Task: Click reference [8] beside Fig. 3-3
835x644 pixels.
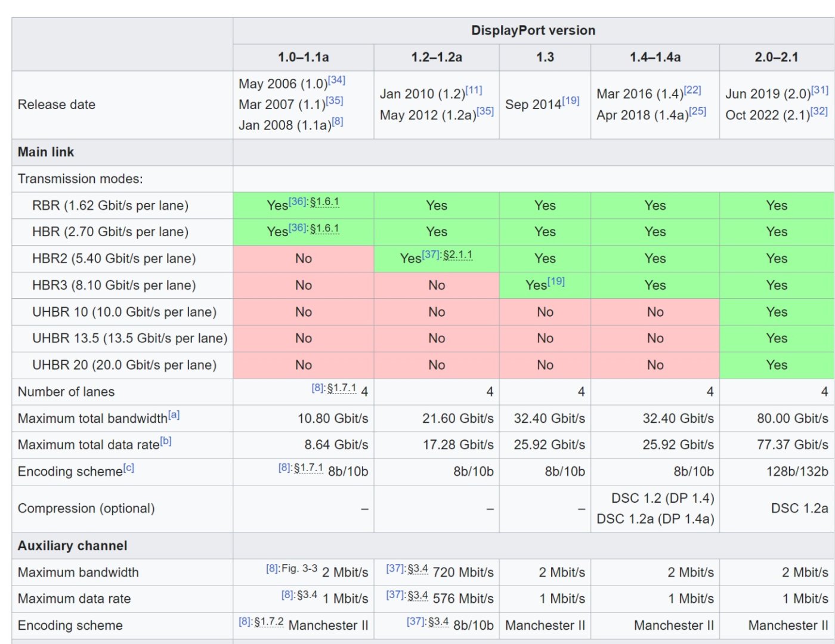Action: pos(272,569)
